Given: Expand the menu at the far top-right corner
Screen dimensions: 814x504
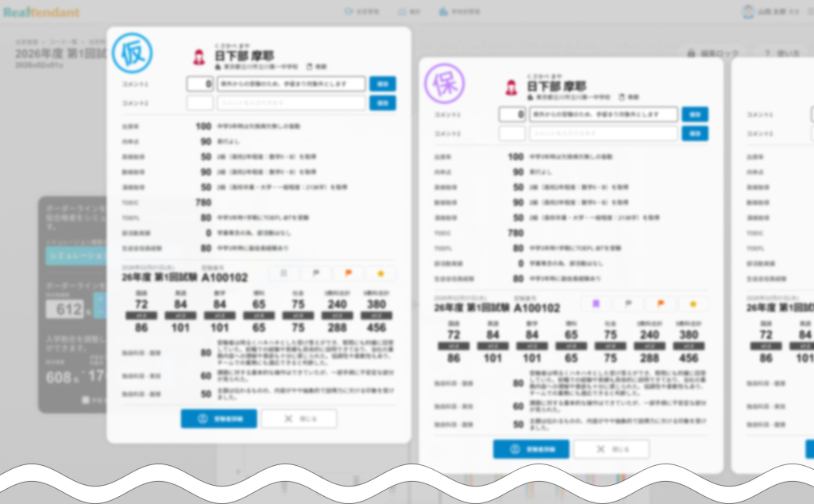Looking at the screenshot, I should [808, 11].
